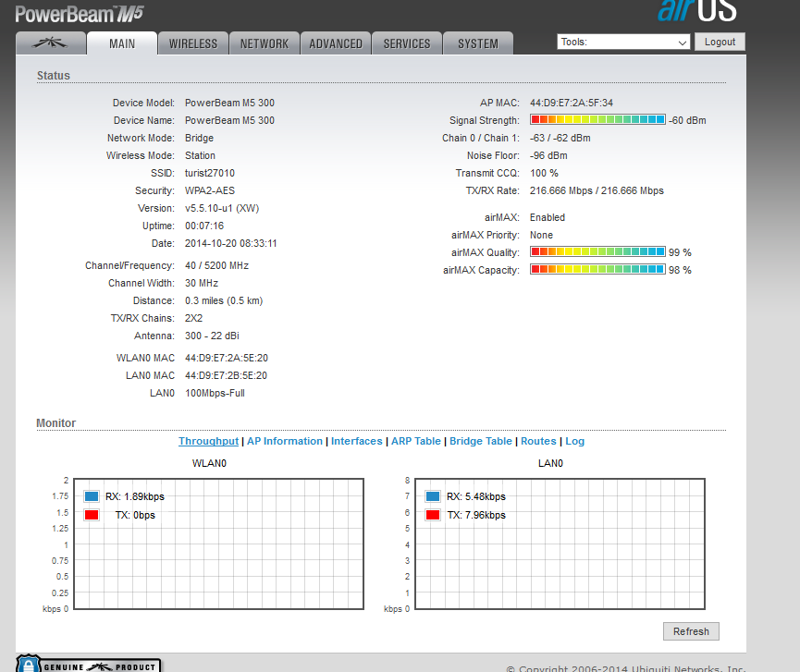Click the WLAN0 MAC address 44:D9:E7:2A:5E:20
Image resolution: width=800 pixels, height=672 pixels.
pyautogui.click(x=227, y=358)
